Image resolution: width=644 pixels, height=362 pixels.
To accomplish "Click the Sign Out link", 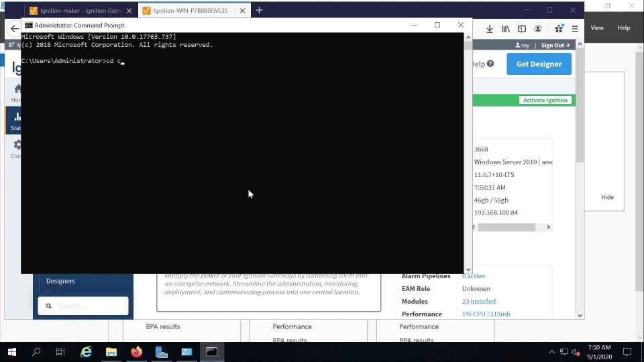I will [x=555, y=46].
